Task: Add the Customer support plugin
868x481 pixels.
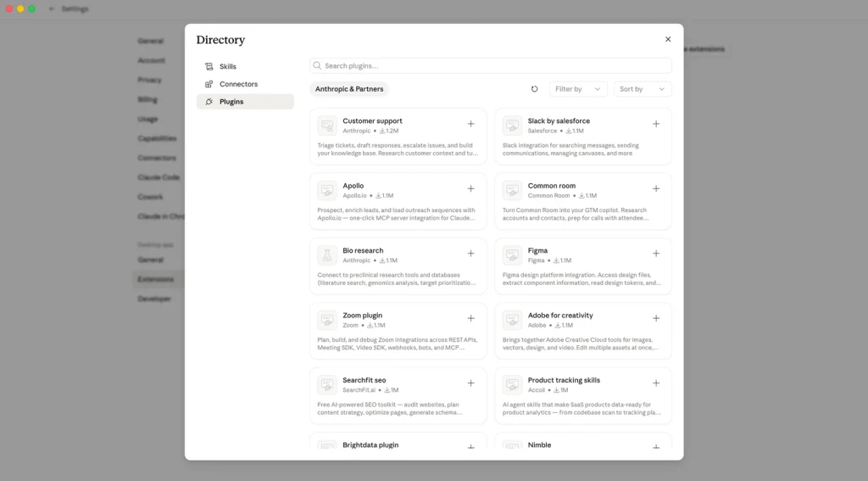Action: pyautogui.click(x=470, y=124)
